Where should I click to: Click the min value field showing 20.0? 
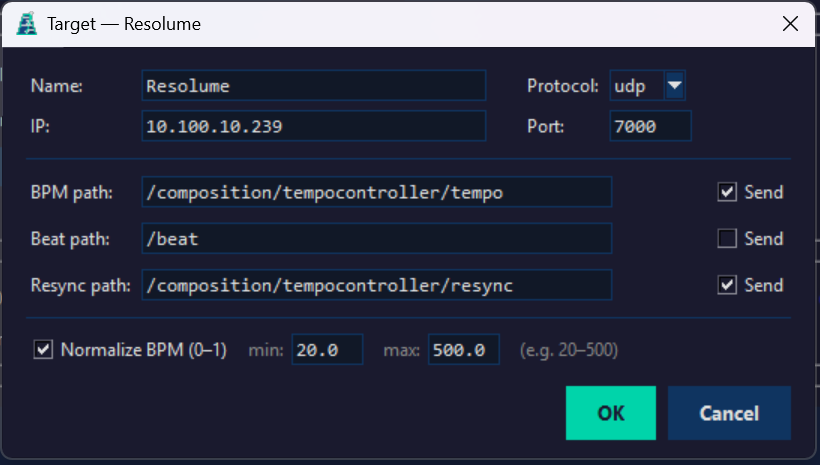tap(327, 349)
